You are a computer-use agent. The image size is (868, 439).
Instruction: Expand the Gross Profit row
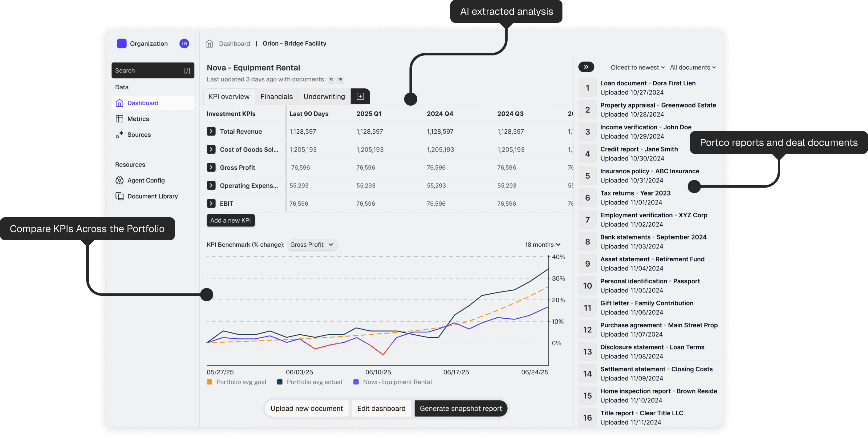tap(211, 167)
